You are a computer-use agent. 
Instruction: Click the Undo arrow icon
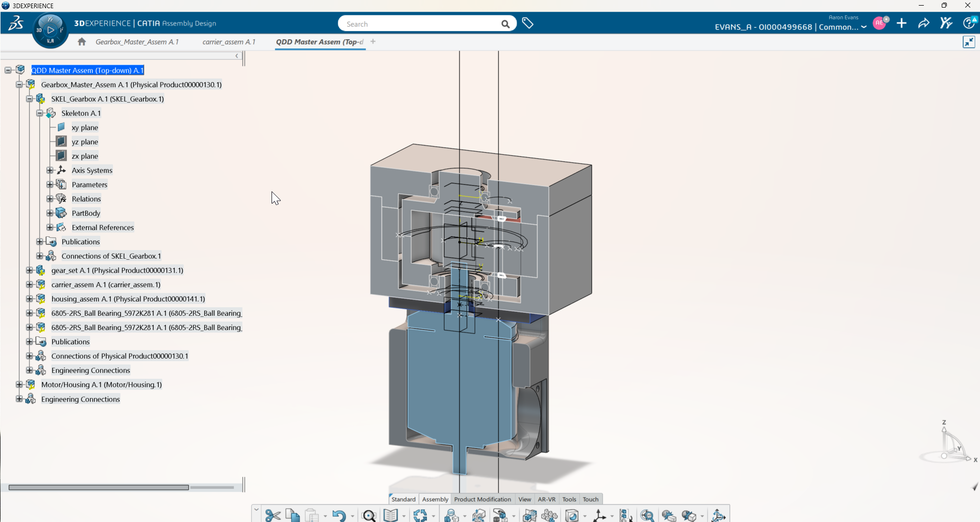coord(339,515)
